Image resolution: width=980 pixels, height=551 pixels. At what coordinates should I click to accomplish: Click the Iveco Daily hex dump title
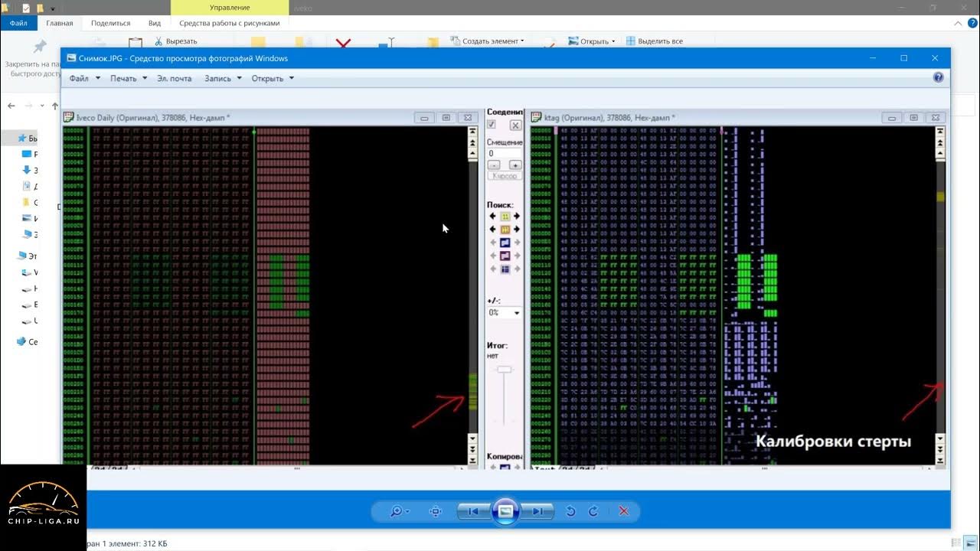tap(153, 118)
